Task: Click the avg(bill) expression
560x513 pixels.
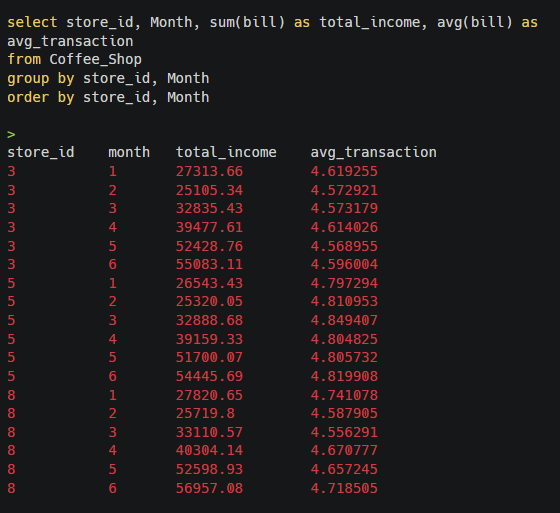Action: click(x=475, y=23)
